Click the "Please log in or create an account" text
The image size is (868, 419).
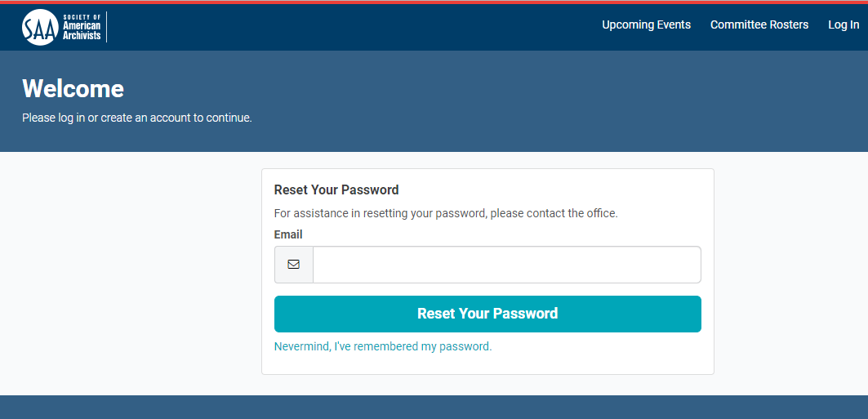(x=137, y=118)
